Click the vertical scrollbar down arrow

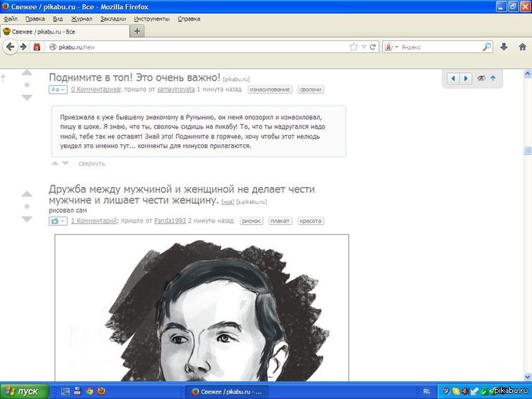527,377
